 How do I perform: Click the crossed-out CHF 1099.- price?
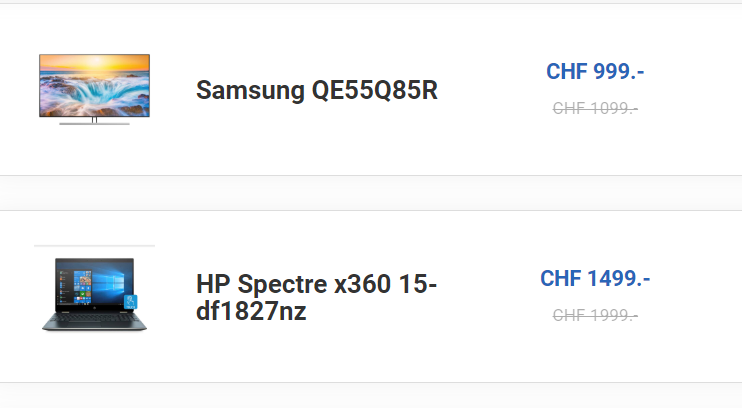pyautogui.click(x=595, y=108)
